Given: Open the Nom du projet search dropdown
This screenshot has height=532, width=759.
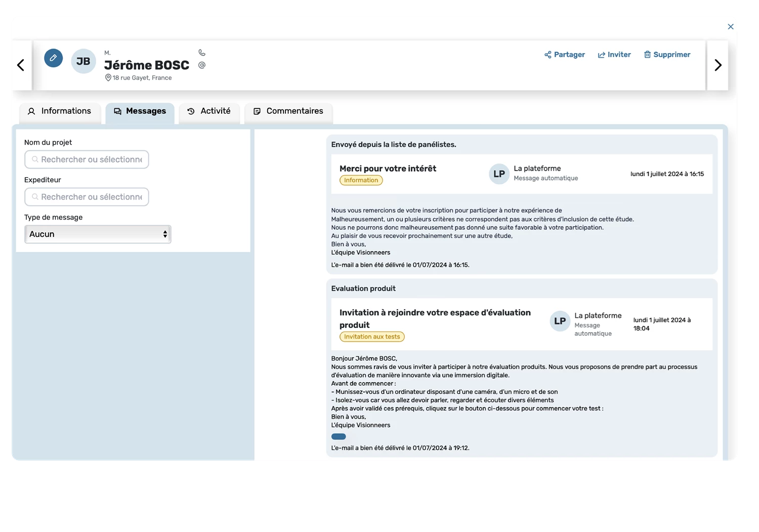Looking at the screenshot, I should pyautogui.click(x=87, y=159).
